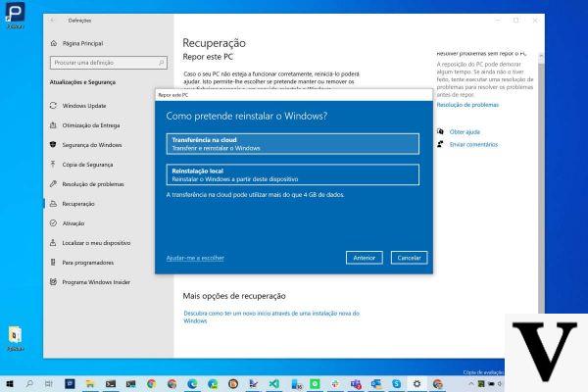Open Ativação settings page

[73, 223]
